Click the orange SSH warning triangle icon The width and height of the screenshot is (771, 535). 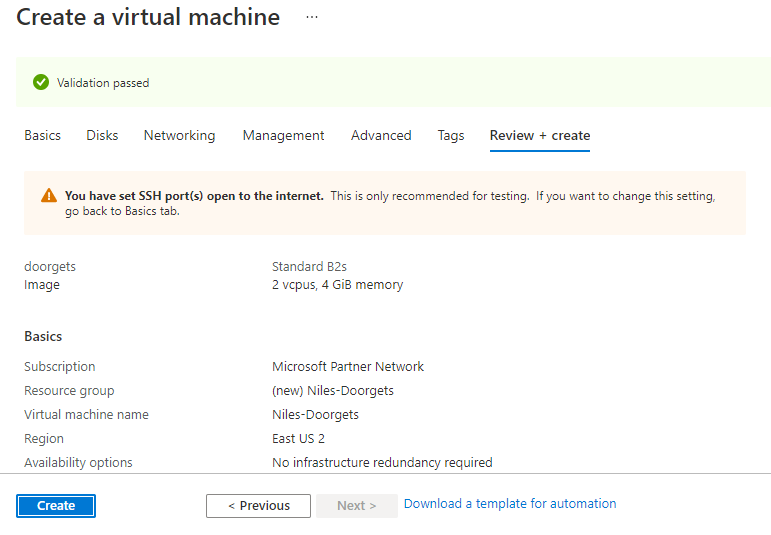coord(49,196)
